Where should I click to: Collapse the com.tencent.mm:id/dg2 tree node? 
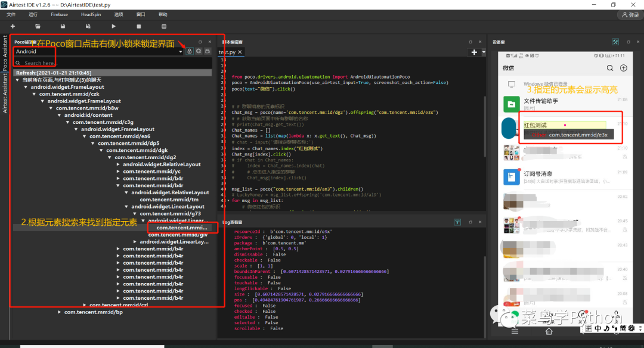[110, 157]
